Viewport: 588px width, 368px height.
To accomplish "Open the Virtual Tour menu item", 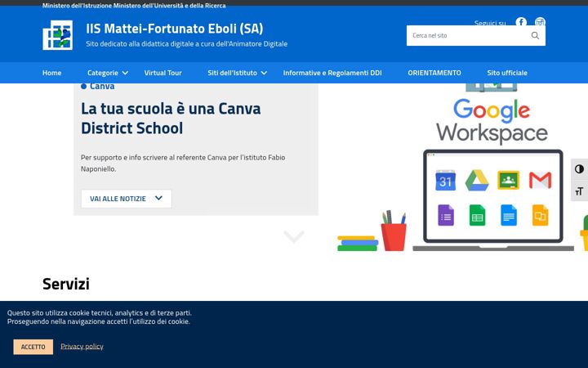I will [163, 73].
